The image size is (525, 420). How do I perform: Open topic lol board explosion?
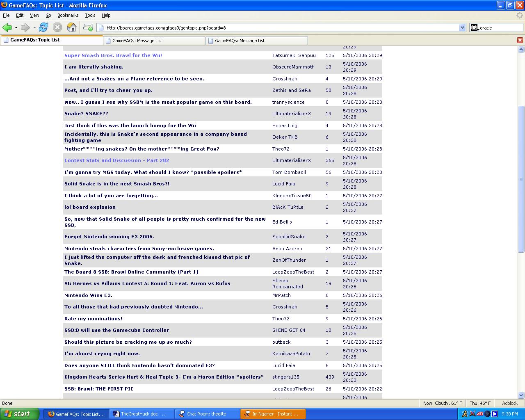coord(90,207)
